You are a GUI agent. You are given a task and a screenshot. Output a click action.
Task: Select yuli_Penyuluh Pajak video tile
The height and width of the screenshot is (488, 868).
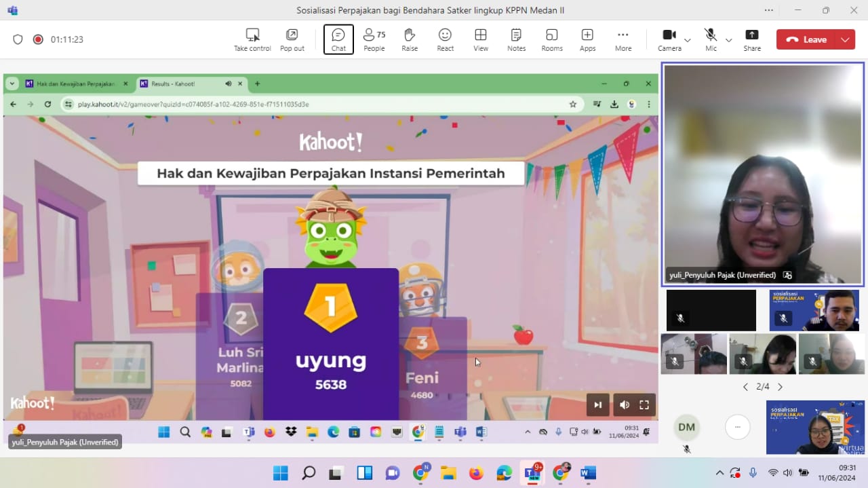[763, 174]
